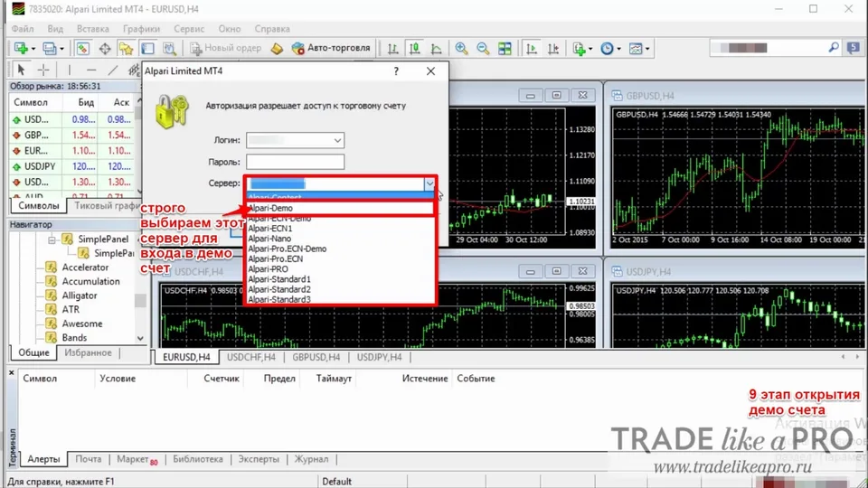This screenshot has height=488, width=868.
Task: Select Alligator indicator in Navigator
Action: [x=80, y=296]
